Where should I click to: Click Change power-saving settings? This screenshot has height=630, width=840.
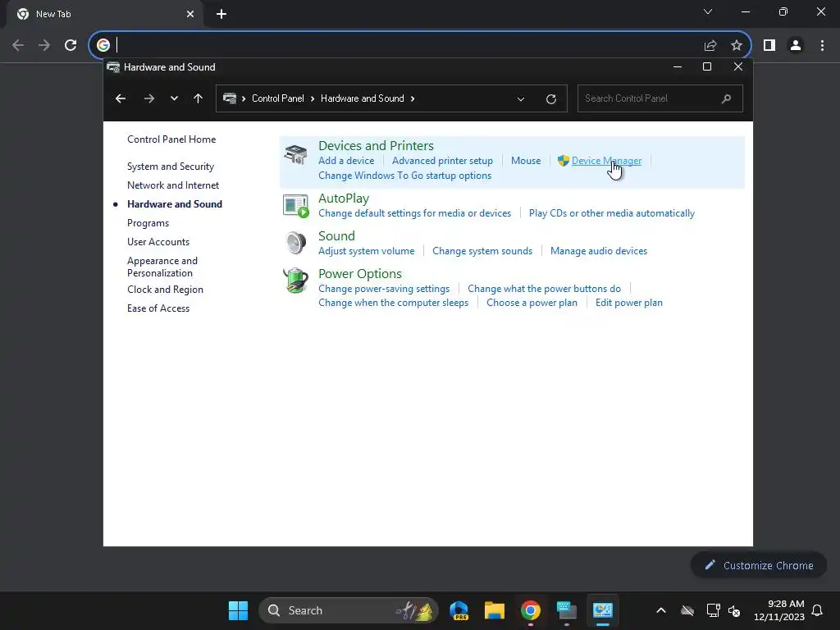pos(384,289)
